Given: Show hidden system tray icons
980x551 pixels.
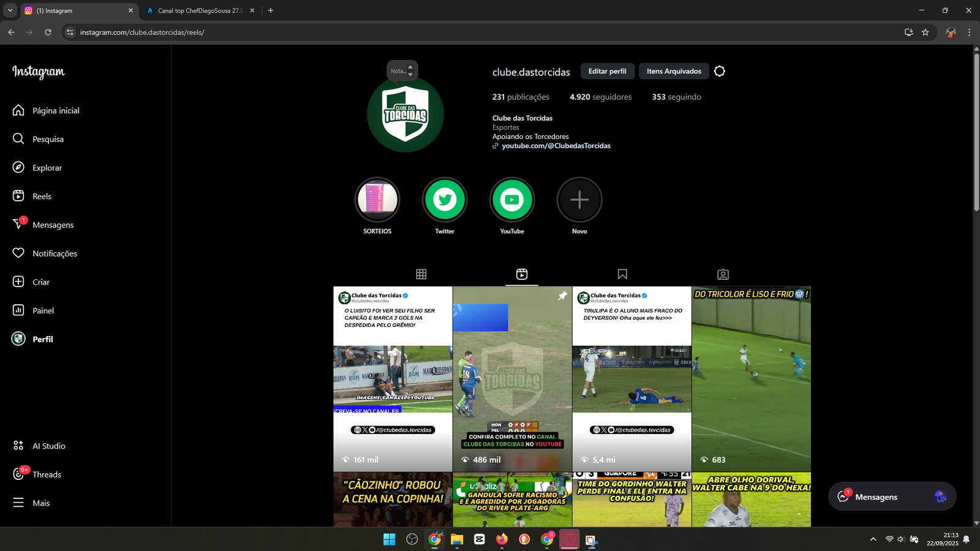Looking at the screenshot, I should pos(873,539).
